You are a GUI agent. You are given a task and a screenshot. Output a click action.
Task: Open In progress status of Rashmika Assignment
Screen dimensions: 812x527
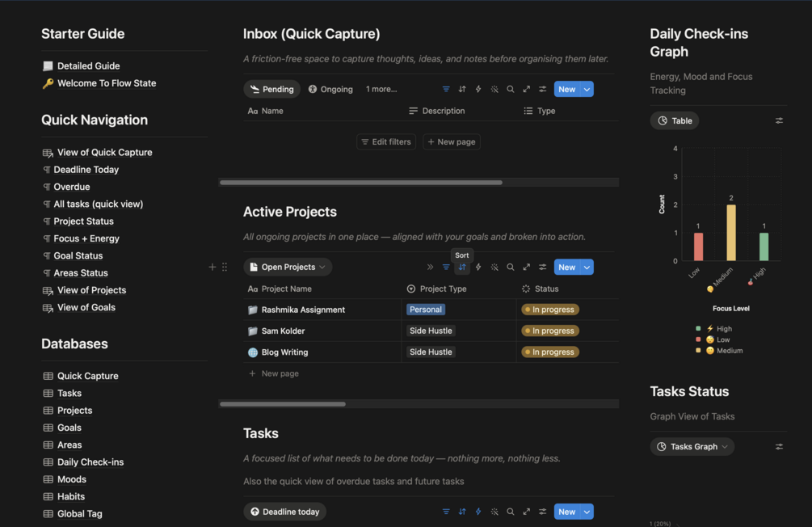coord(550,310)
